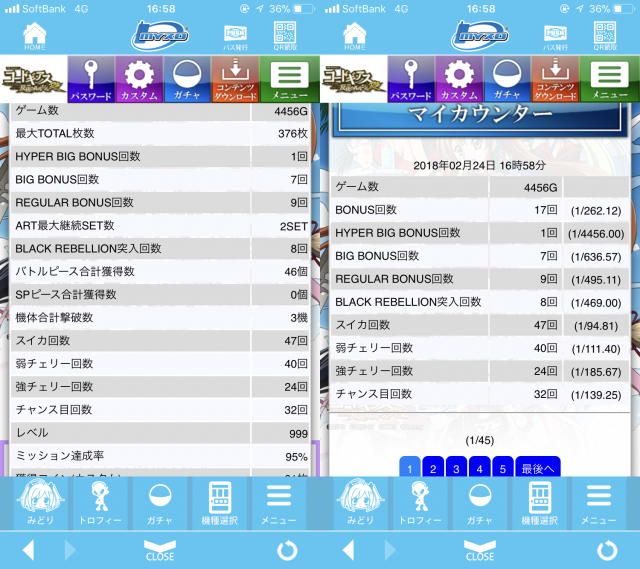Tap the myslo logo on the right screen

coord(480,36)
